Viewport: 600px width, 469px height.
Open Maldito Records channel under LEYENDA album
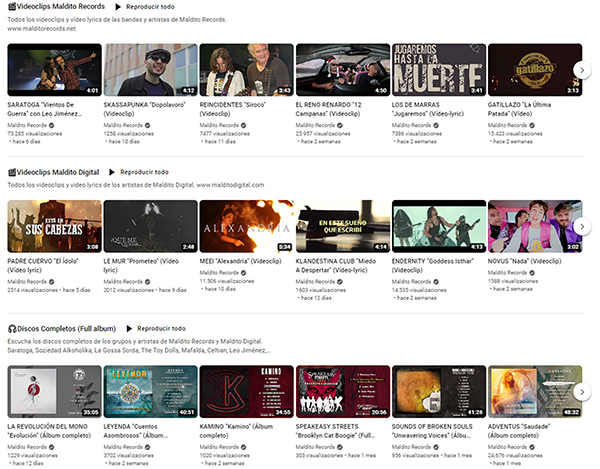[123, 447]
